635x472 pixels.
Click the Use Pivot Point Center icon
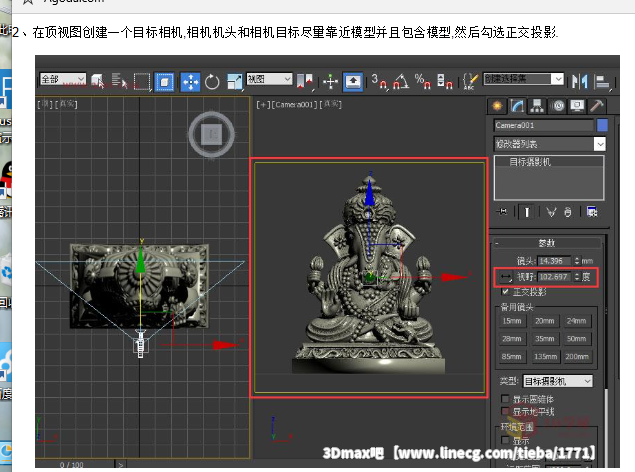click(x=305, y=81)
